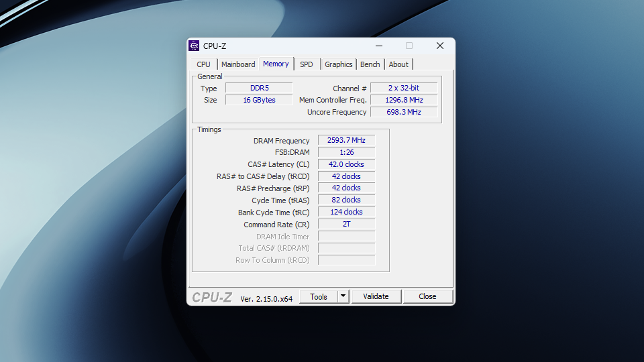
Task: Click the Bank Cycle Time (tRC) label
Action: tap(274, 213)
